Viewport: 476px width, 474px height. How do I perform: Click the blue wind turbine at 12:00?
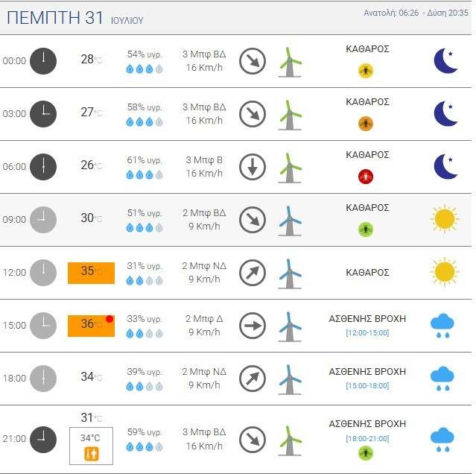point(290,274)
